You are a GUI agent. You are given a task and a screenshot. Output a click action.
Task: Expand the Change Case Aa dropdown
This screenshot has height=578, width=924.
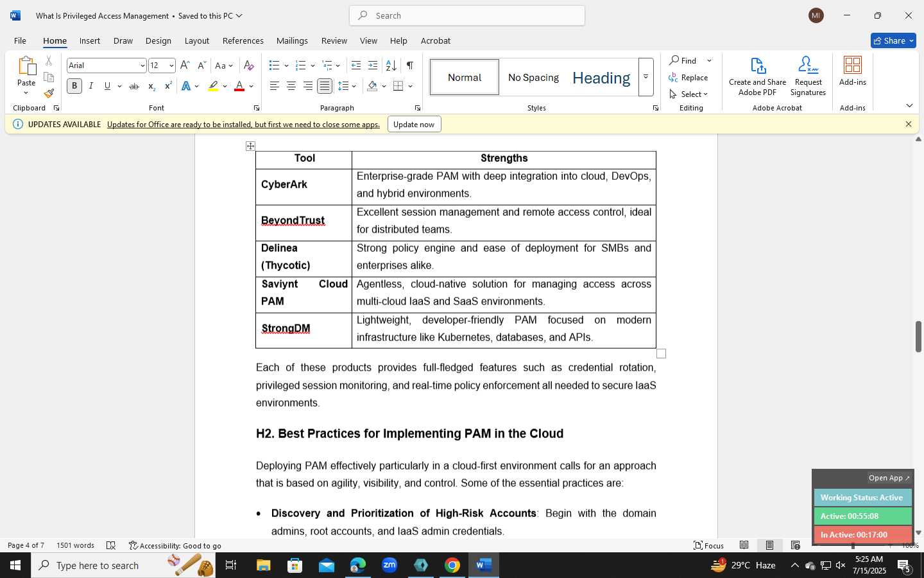pos(224,66)
